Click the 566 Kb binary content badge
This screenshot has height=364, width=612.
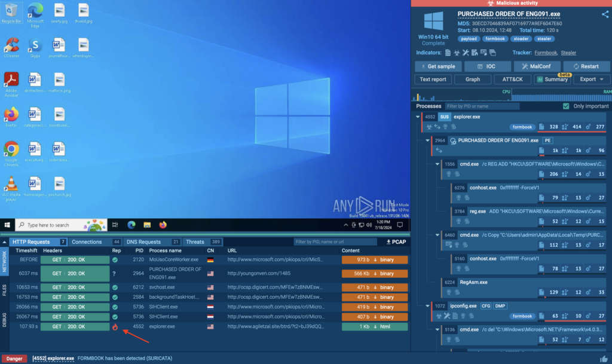coord(375,274)
